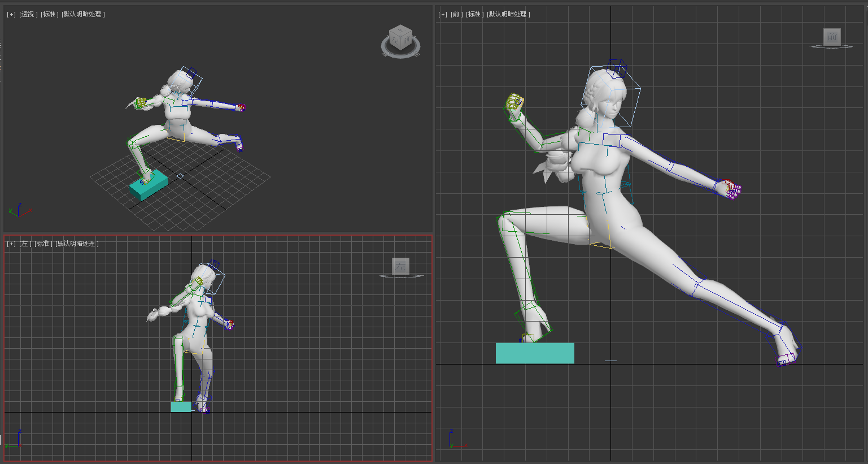The height and width of the screenshot is (464, 868).
Task: Open 默认明暗处理 shading menu in perspective viewport
Action: [84, 14]
